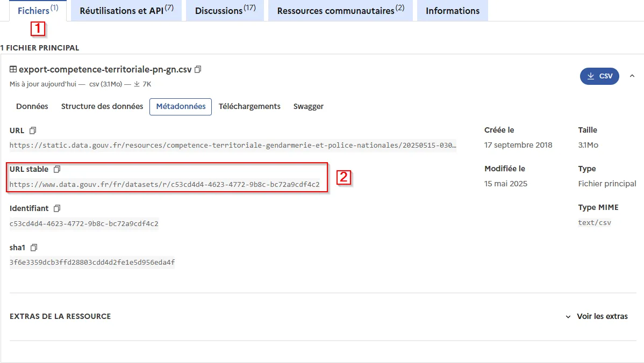644x363 pixels.
Task: Click the Taille value 3.1Mo
Action: tap(588, 145)
